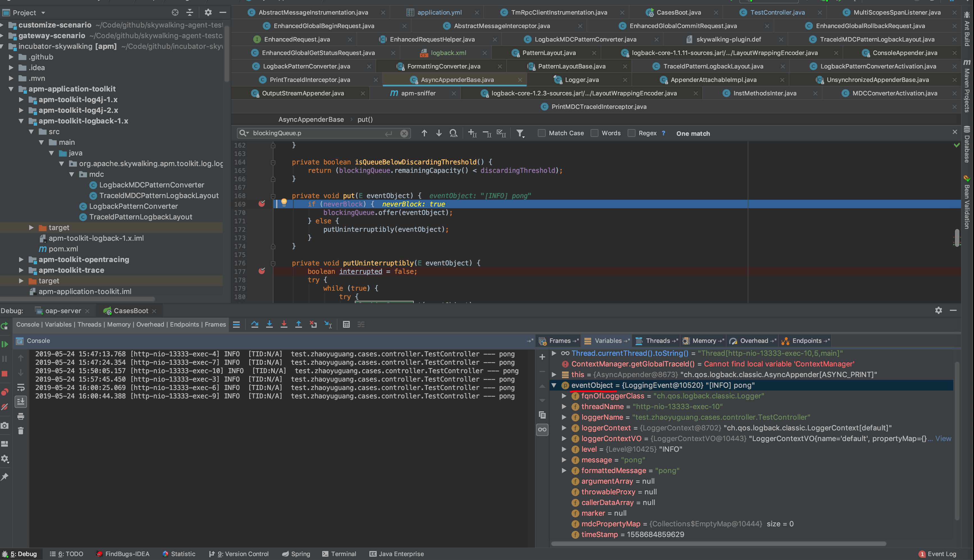This screenshot has height=560, width=974.
Task: Click the Step Out debug icon
Action: pyautogui.click(x=298, y=324)
